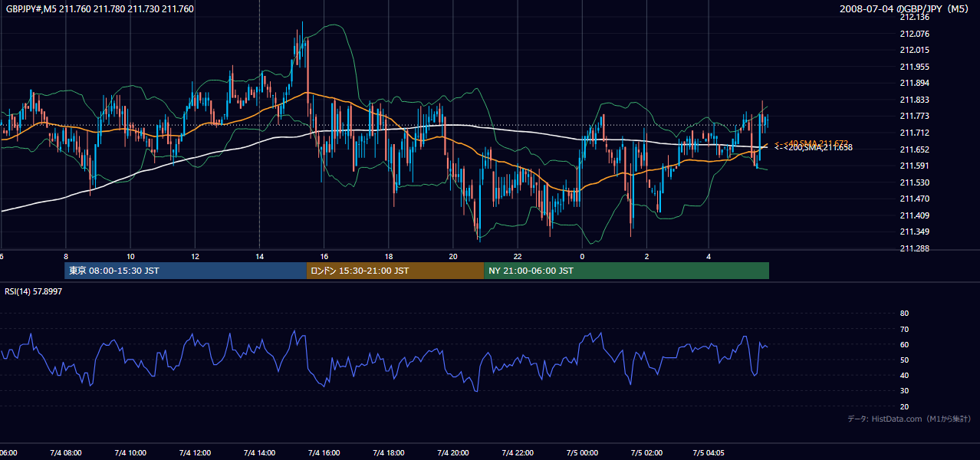
Task: Select the NY 21:00-06:00 JST session bar
Action: click(626, 271)
